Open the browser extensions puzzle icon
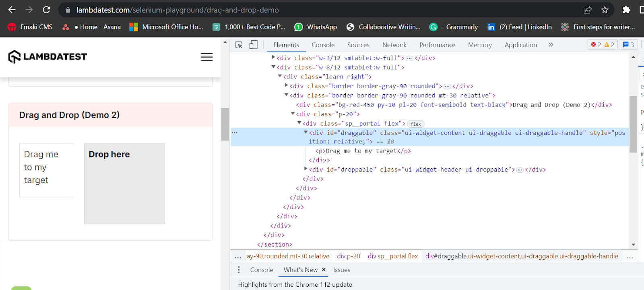 click(x=626, y=10)
